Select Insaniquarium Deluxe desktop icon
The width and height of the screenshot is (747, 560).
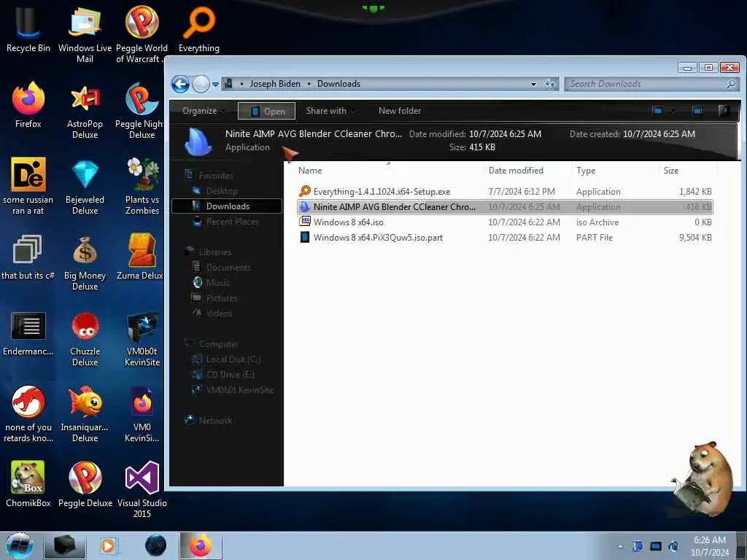(85, 413)
